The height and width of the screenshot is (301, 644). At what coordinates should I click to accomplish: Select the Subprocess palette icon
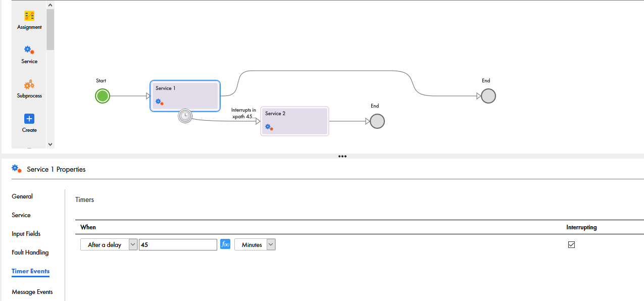29,84
